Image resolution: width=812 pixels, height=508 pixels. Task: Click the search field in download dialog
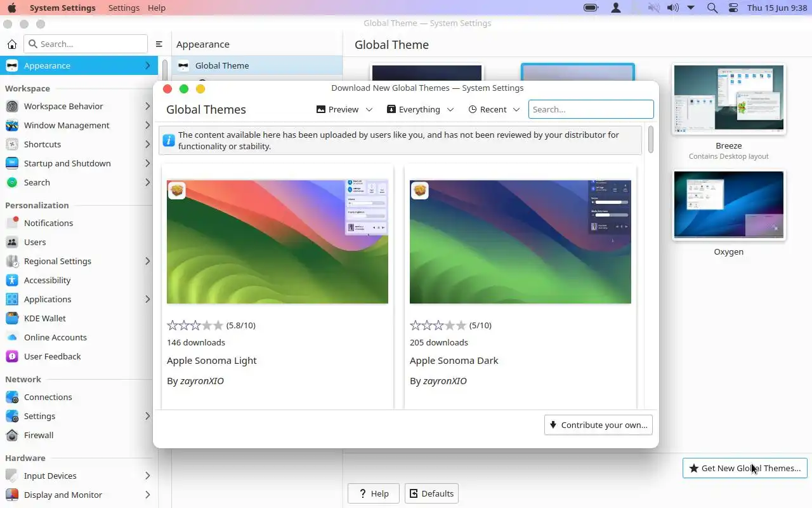click(x=591, y=109)
